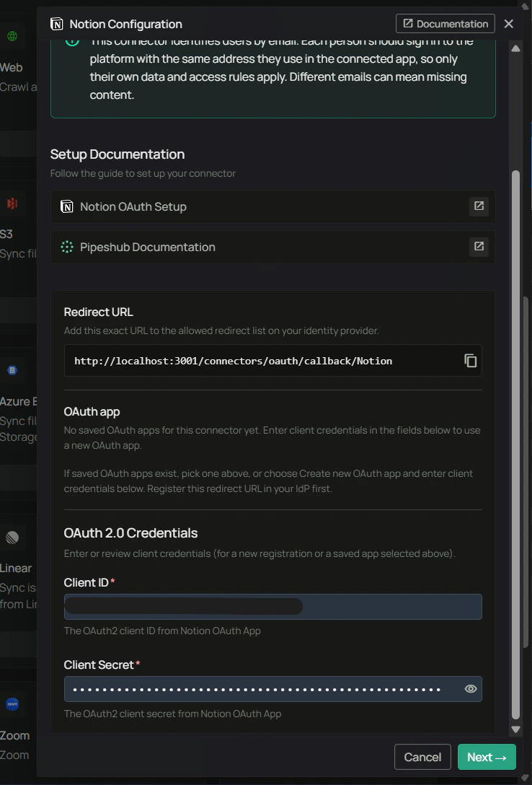Viewport: 532px width, 785px height.
Task: Toggle Client Secret visibility with the eye icon
Action: pyautogui.click(x=471, y=689)
